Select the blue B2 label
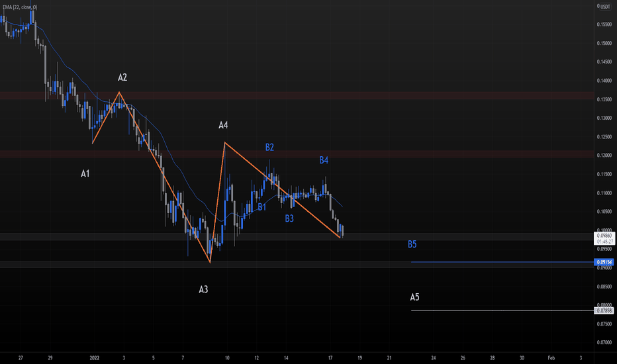This screenshot has width=617, height=364. click(269, 147)
